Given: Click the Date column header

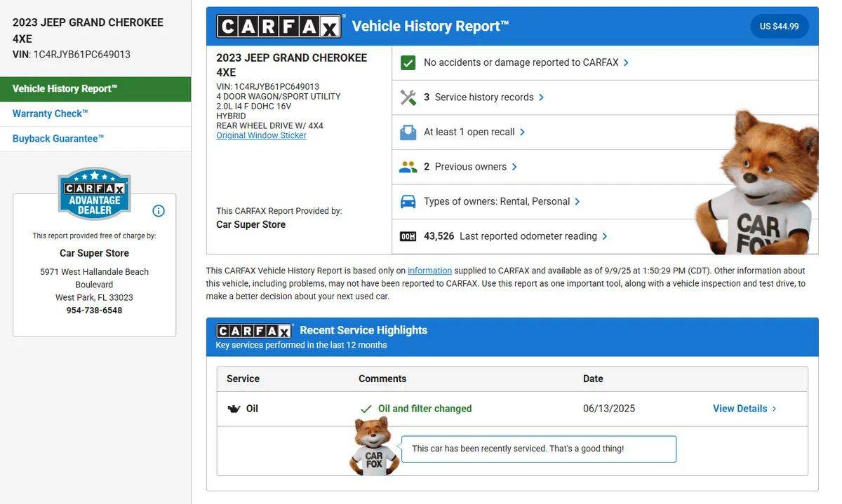Looking at the screenshot, I should coord(593,379).
